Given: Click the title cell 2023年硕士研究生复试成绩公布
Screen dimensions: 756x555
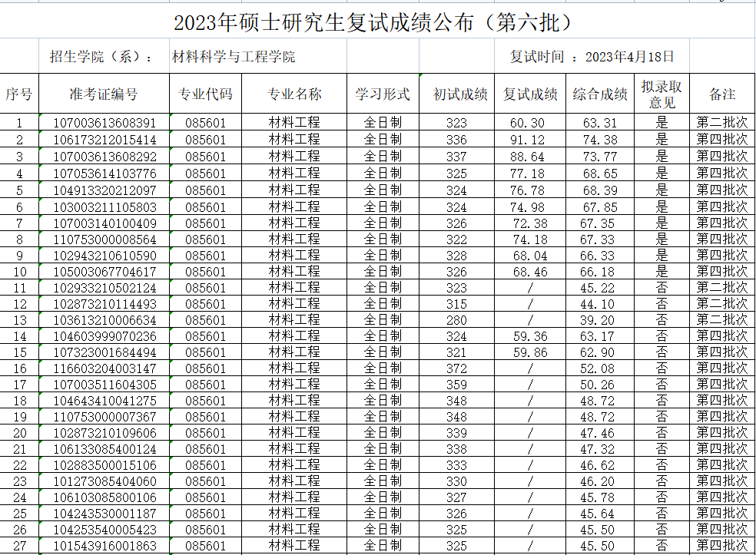Looking at the screenshot, I should point(374,22).
